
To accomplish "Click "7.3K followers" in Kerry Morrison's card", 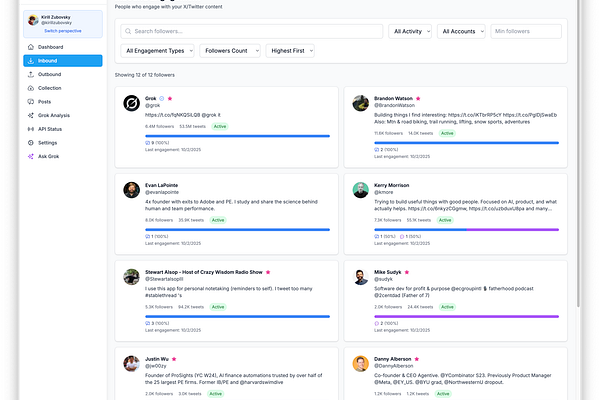I will (388, 220).
